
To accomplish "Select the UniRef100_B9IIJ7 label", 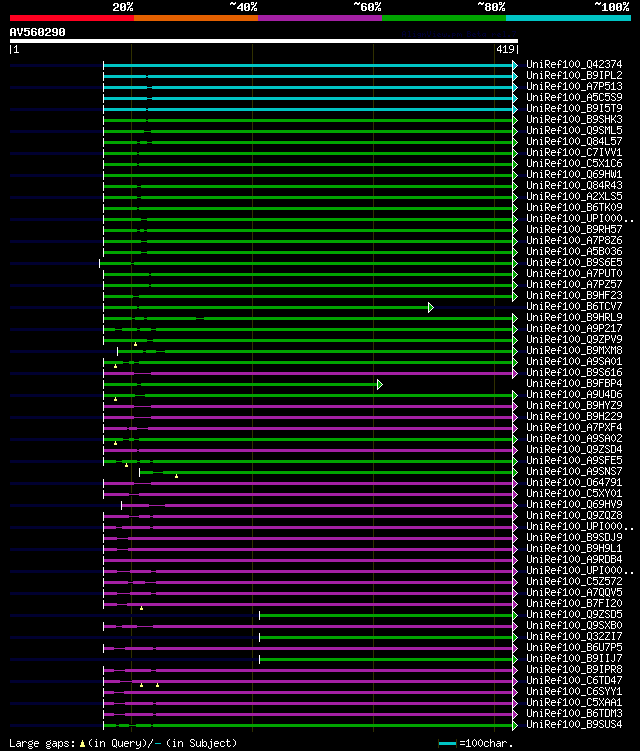I will click(x=574, y=659).
